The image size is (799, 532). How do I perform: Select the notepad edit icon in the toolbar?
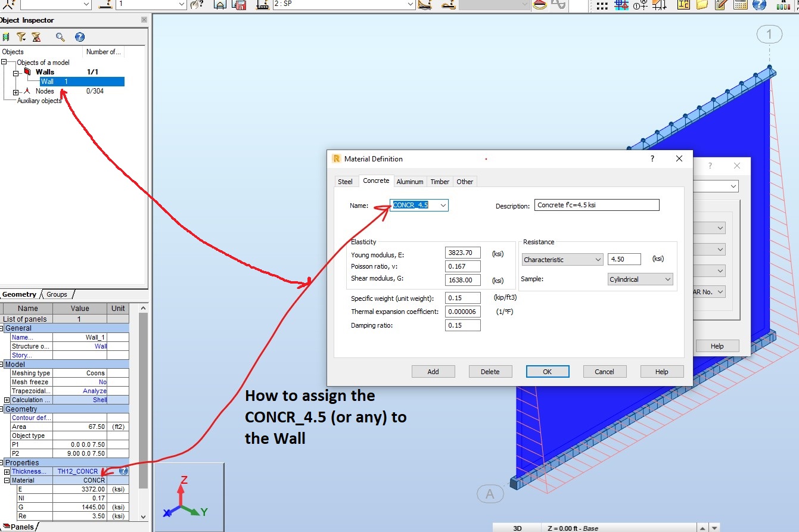pos(719,5)
